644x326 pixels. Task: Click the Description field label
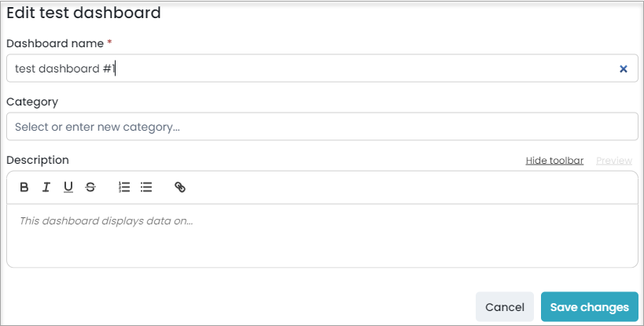(38, 161)
